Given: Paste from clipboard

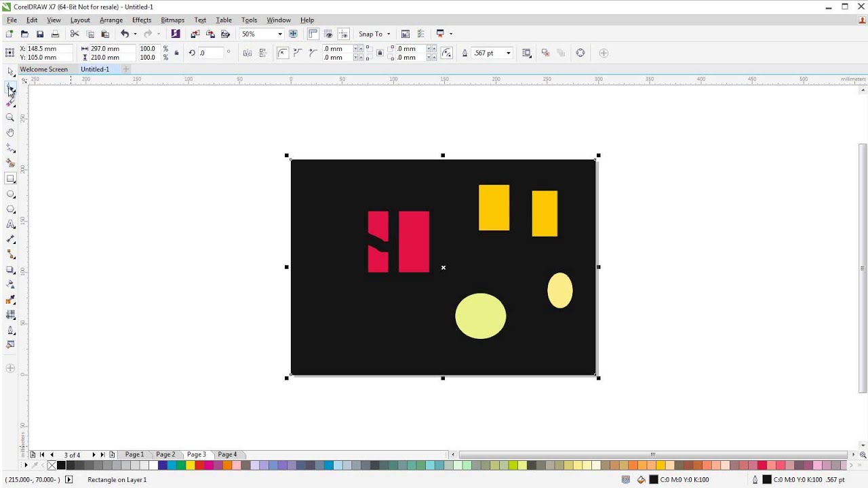Looking at the screenshot, I should (105, 34).
